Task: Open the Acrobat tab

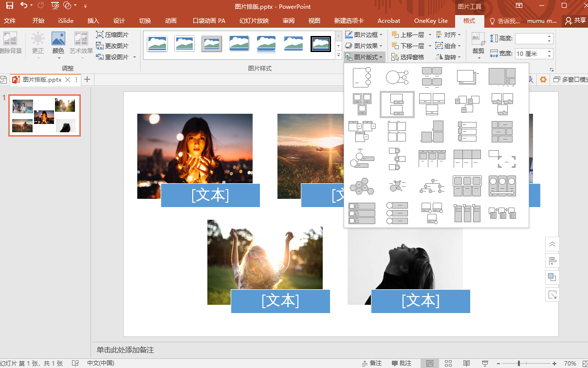Action: [389, 20]
